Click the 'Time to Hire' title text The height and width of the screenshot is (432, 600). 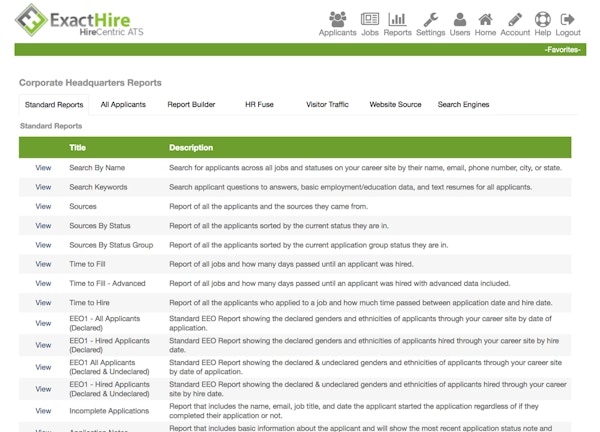tap(90, 303)
